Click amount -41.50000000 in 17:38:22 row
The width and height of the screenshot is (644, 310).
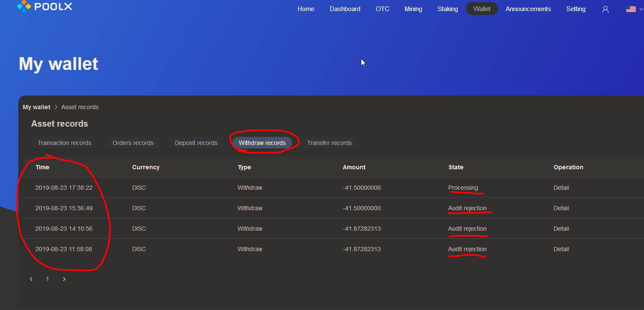tap(362, 188)
